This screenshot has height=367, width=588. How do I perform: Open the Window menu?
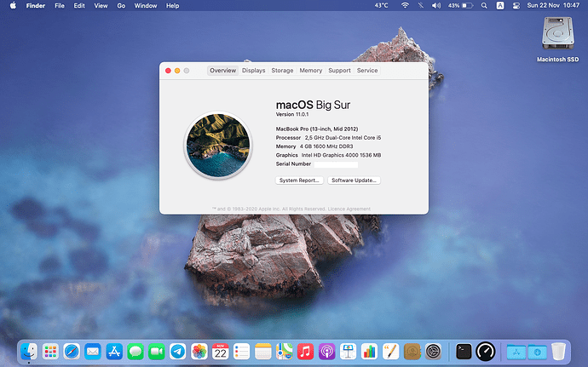tap(146, 6)
